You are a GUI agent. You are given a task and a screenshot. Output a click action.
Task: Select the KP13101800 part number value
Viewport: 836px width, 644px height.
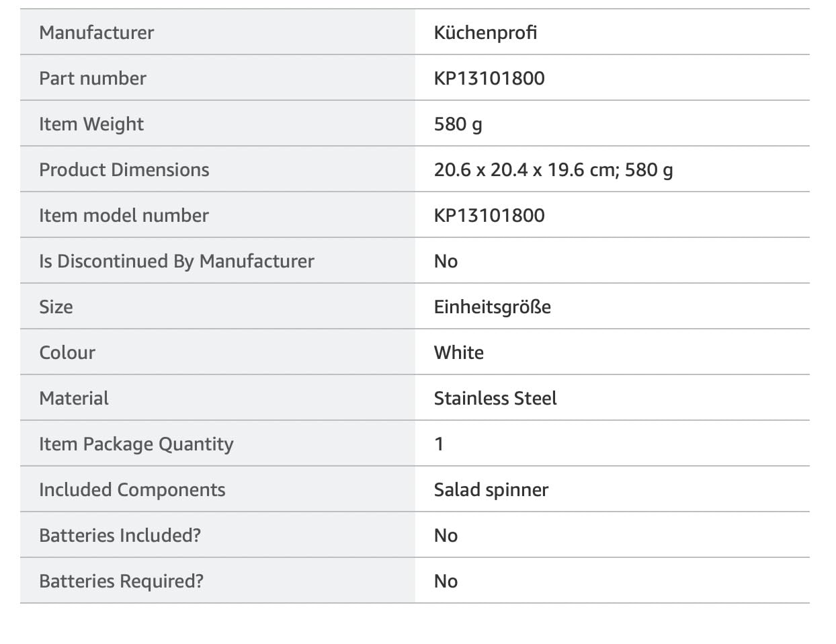[x=489, y=78]
